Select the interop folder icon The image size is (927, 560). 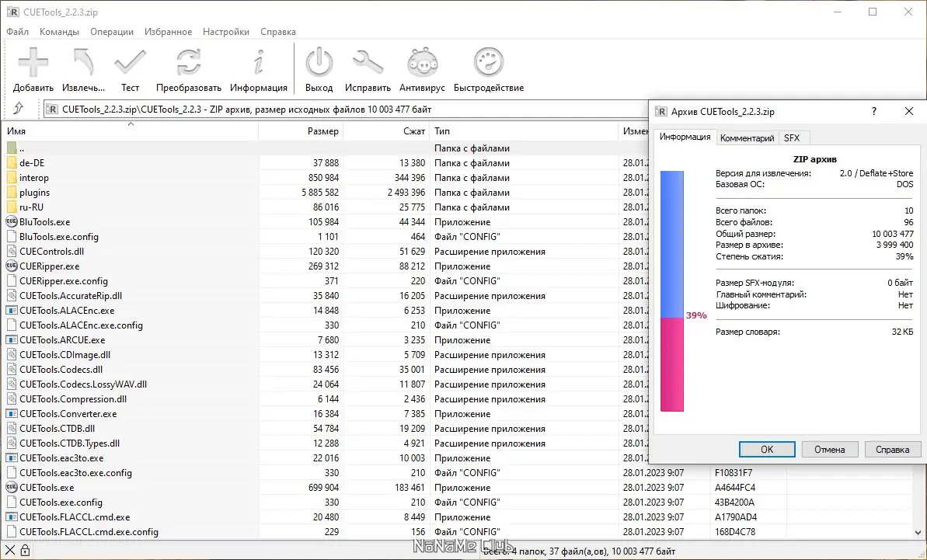[x=12, y=178]
